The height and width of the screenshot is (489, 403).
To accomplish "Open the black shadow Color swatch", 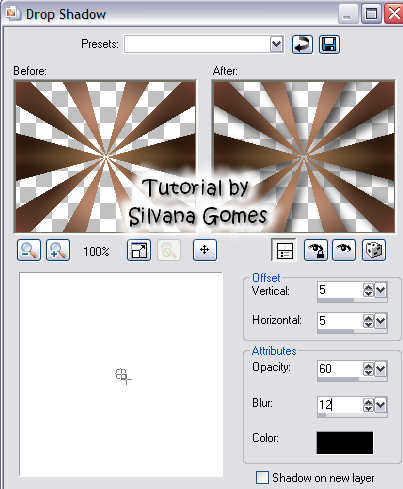I will (345, 443).
